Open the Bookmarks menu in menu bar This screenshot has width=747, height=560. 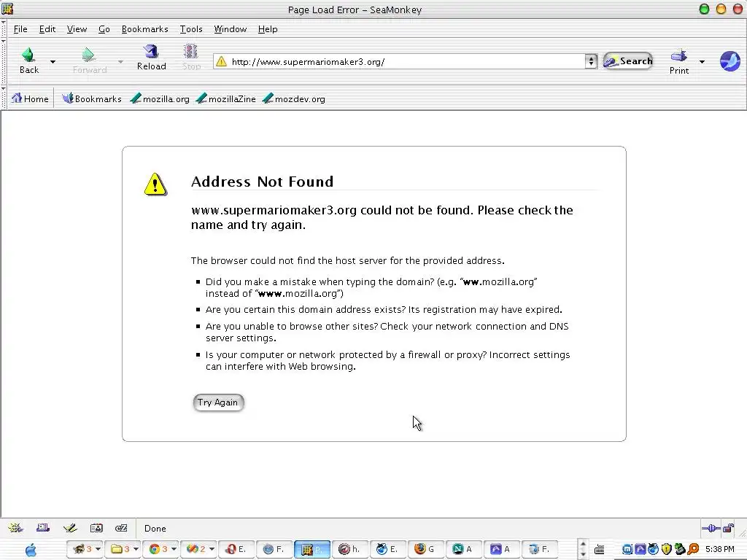145,29
